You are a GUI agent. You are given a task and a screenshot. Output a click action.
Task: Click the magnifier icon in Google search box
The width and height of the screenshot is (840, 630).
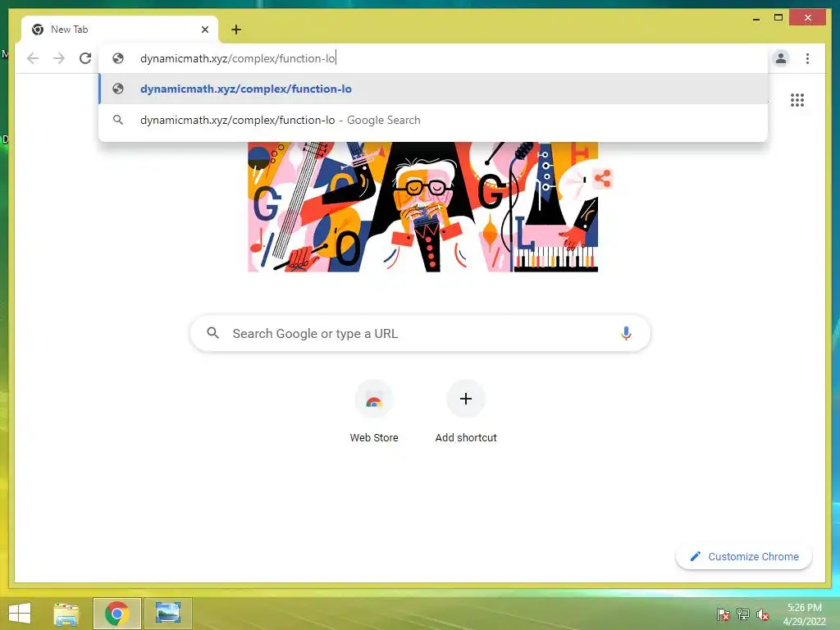[212, 333]
